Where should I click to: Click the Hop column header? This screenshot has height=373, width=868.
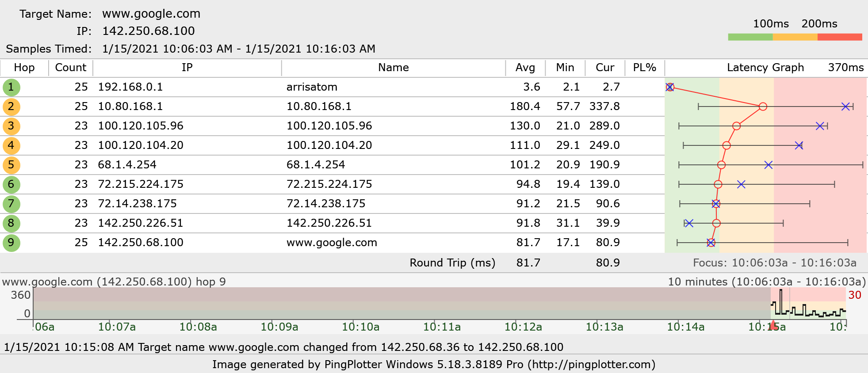click(24, 68)
